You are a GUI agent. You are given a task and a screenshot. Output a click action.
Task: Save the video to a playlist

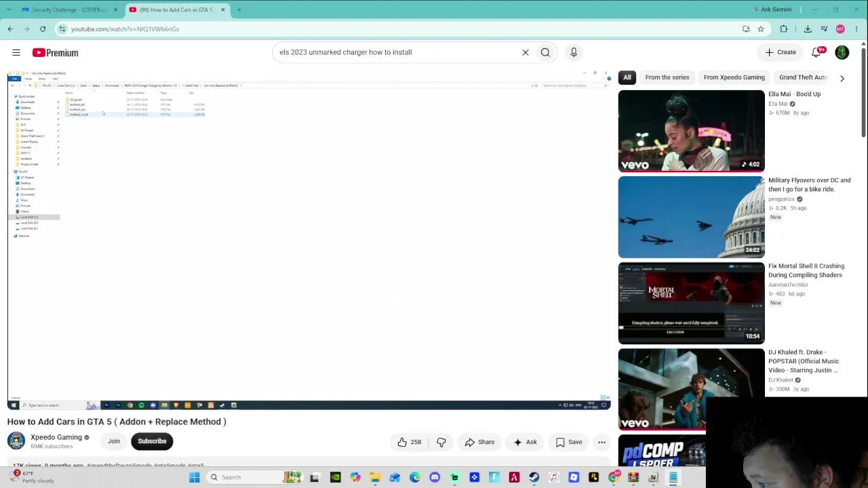click(x=568, y=442)
